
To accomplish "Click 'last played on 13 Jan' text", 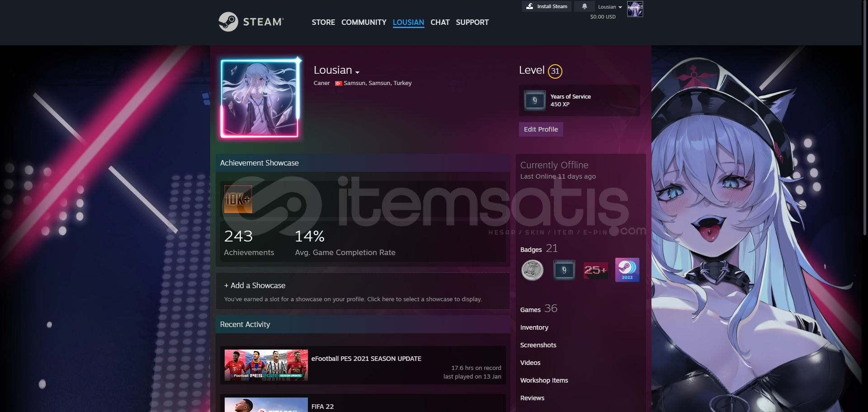I will tap(472, 377).
